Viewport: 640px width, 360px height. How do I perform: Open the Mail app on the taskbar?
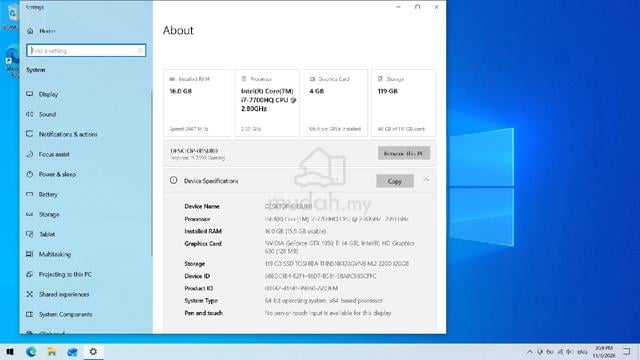pyautogui.click(x=72, y=351)
